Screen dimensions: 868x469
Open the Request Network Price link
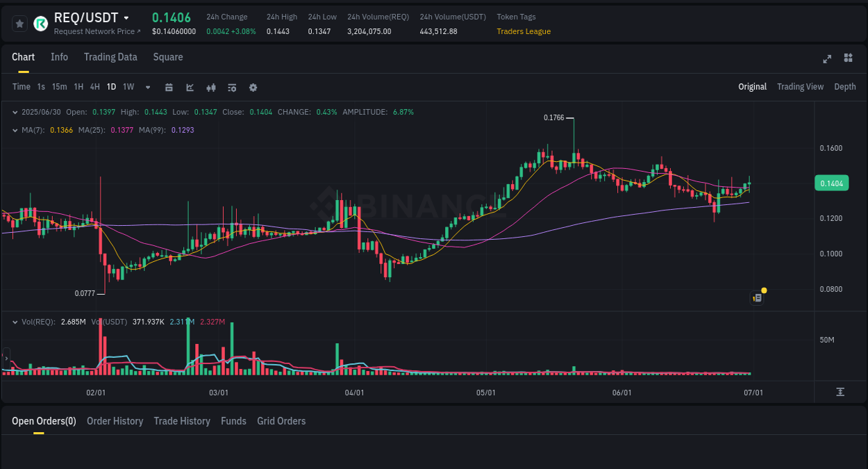click(97, 31)
